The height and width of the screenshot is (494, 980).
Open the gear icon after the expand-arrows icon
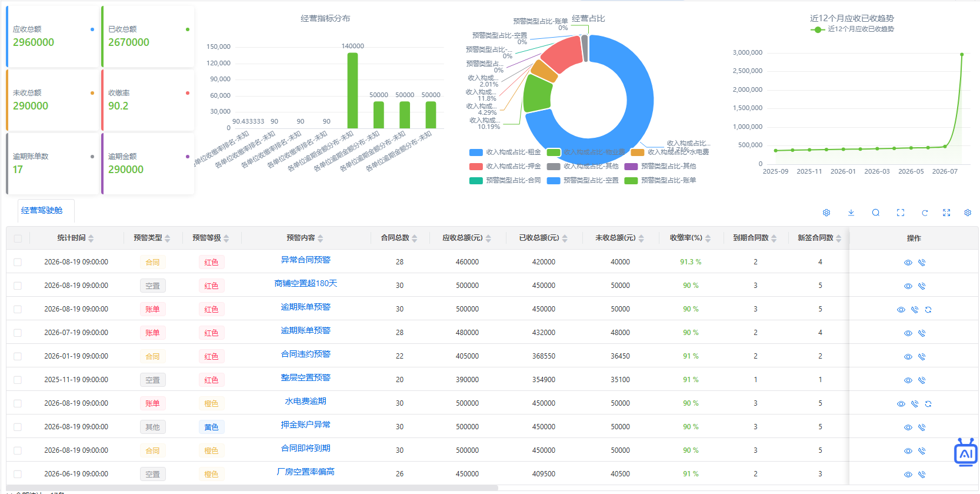[x=968, y=213]
